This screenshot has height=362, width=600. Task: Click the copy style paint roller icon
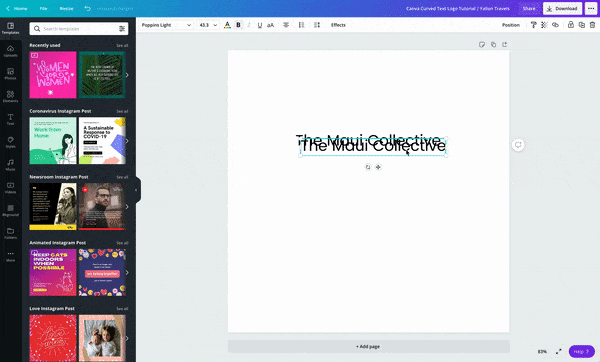point(533,25)
